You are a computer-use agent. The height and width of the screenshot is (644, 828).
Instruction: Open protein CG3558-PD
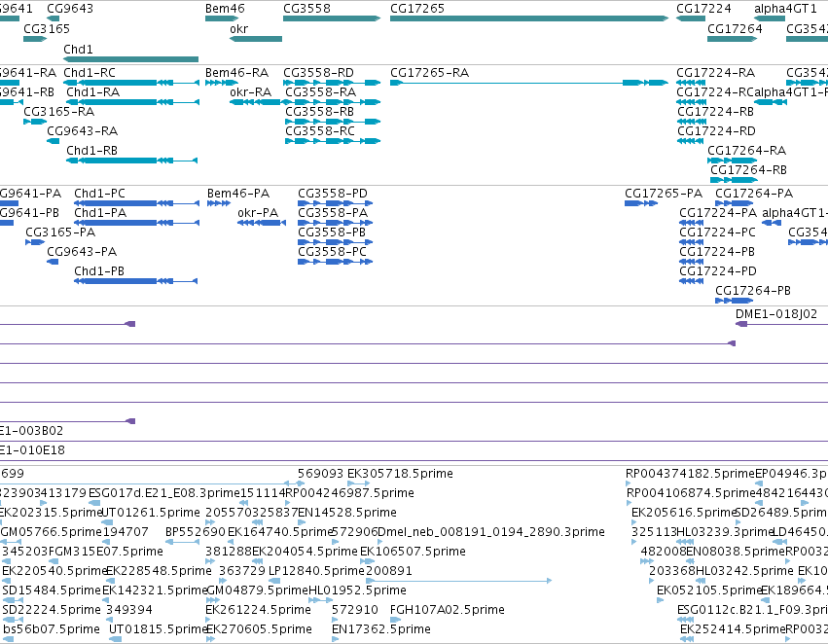tap(332, 194)
